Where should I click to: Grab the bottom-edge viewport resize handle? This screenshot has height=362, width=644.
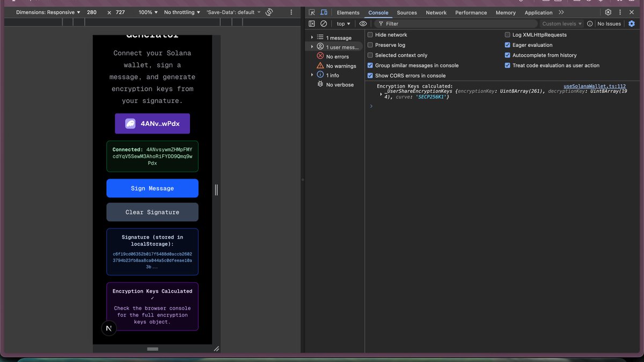[152, 349]
